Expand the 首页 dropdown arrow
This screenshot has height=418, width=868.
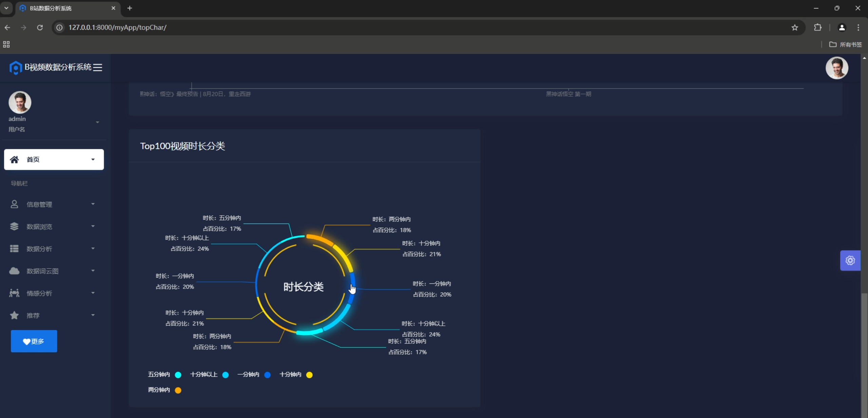[x=93, y=159]
